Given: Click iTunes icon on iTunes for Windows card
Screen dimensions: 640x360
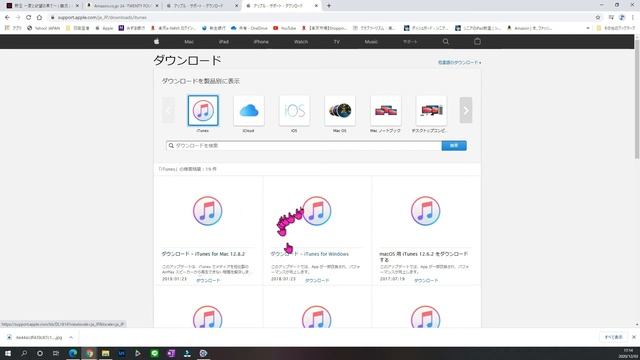Looking at the screenshot, I should pyautogui.click(x=316, y=211).
